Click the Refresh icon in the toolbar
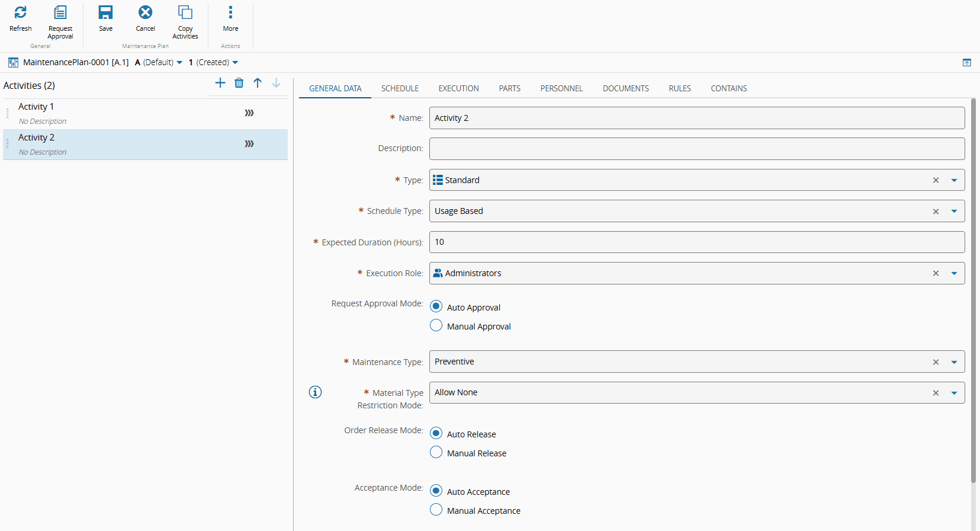This screenshot has width=980, height=531. (20, 12)
